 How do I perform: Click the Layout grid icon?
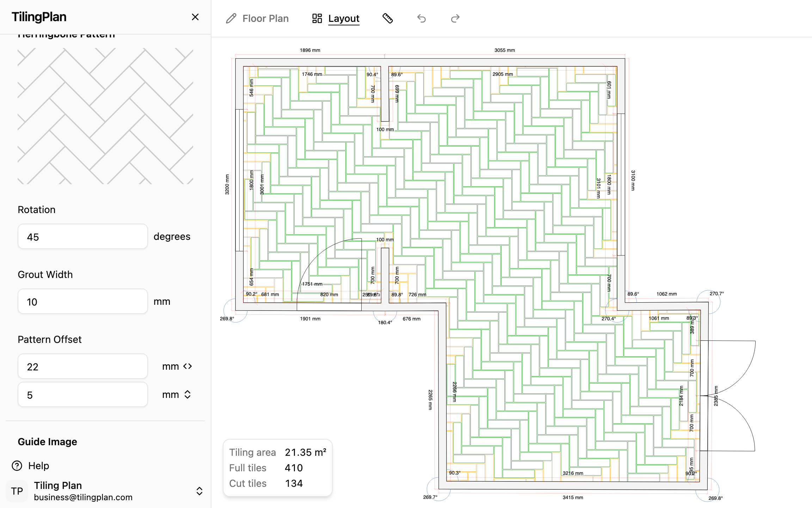click(x=317, y=18)
